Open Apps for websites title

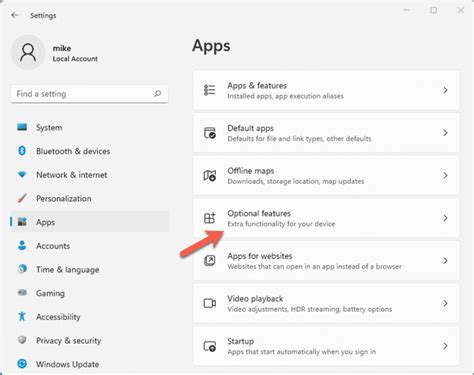(260, 256)
